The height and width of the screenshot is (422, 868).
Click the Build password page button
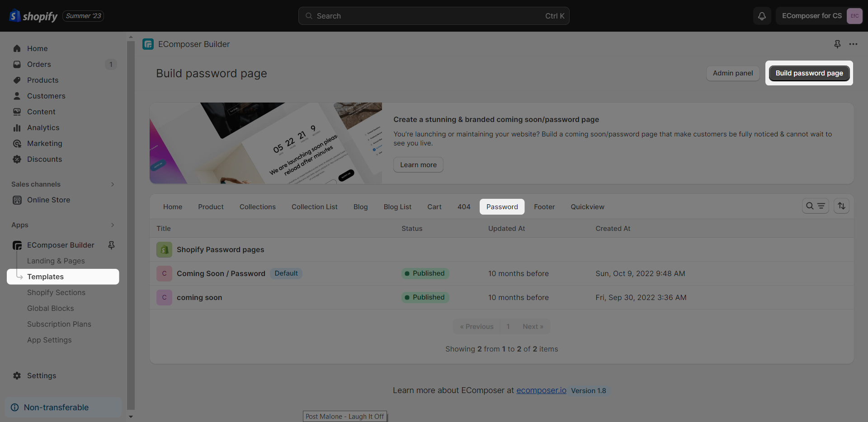(x=809, y=73)
